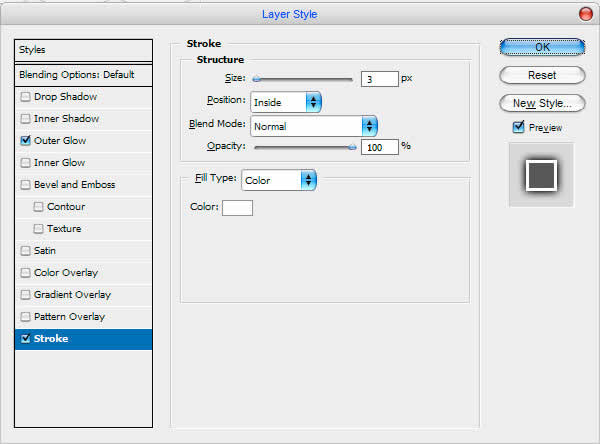Enable the Pattern Overlay checkbox

click(25, 317)
